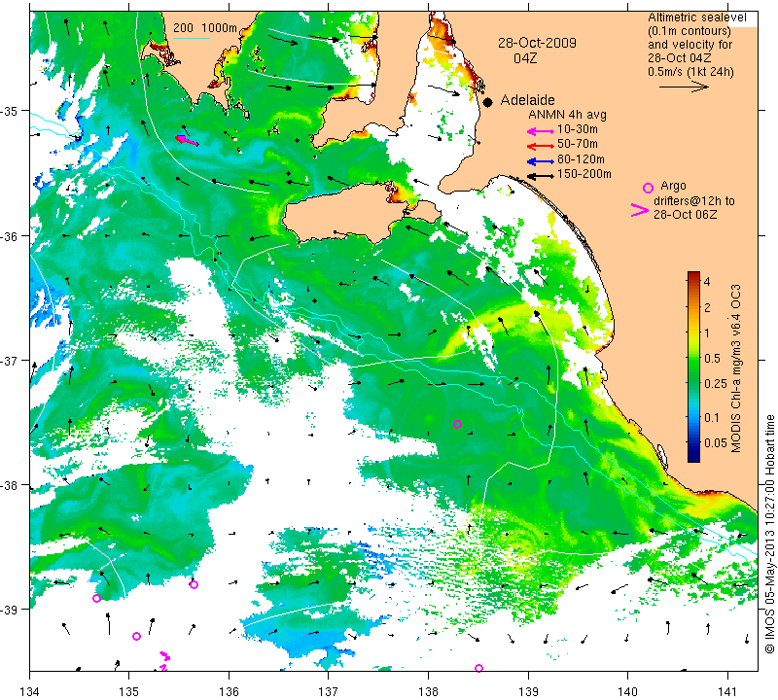Click the longitude axis label 141
778x700 pixels.
(727, 690)
